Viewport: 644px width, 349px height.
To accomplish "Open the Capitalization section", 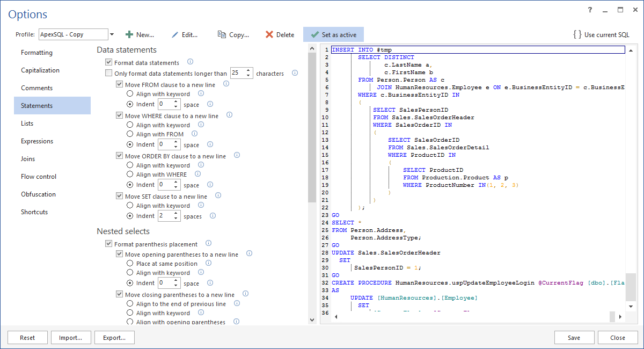I will [x=52, y=70].
